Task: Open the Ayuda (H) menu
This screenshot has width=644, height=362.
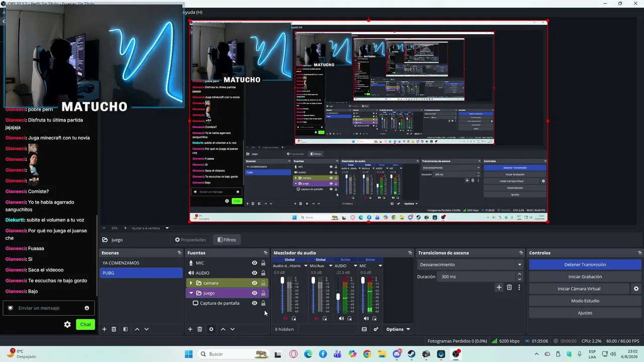Action: (192, 12)
